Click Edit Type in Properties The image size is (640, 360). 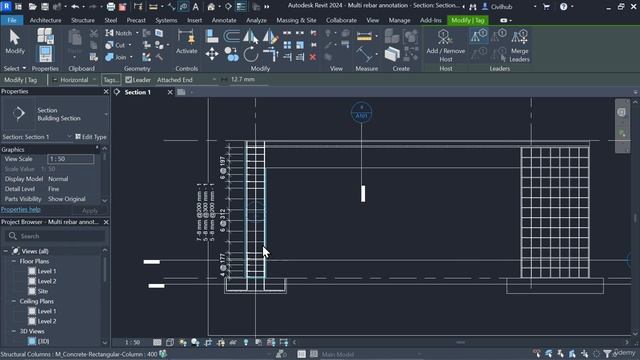click(x=91, y=137)
